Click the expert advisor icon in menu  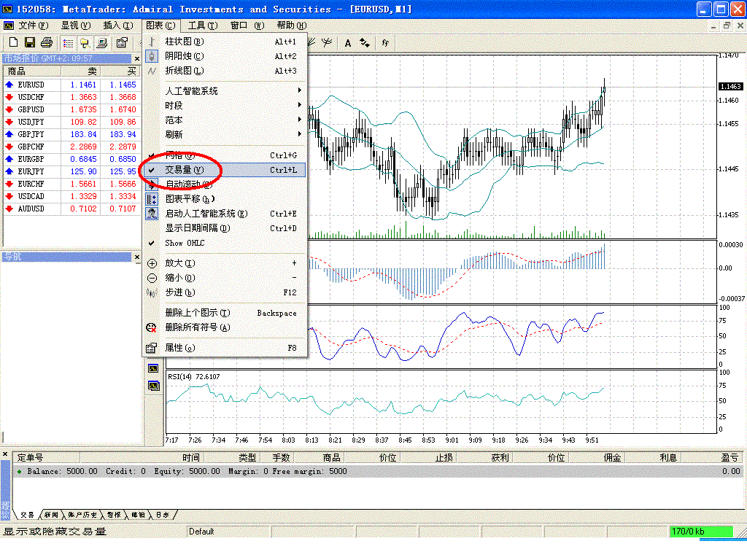click(x=152, y=214)
